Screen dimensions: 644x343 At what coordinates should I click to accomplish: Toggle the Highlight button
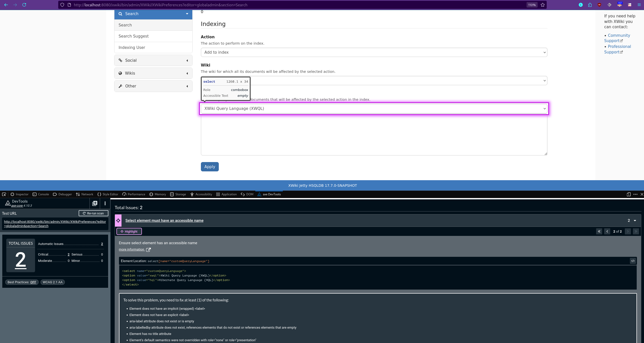tap(129, 231)
